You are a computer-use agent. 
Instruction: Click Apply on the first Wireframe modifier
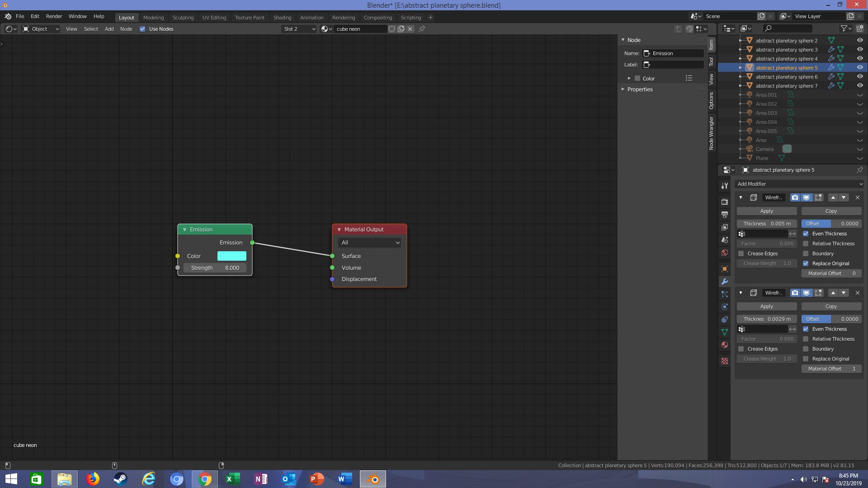(x=766, y=211)
